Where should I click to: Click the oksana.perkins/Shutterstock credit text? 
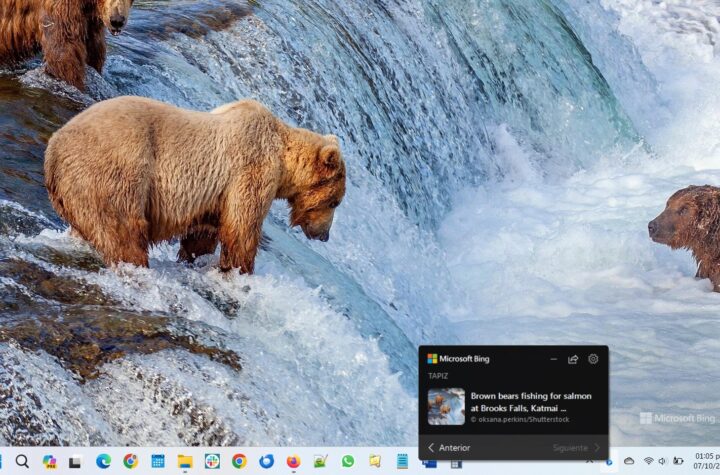520,419
